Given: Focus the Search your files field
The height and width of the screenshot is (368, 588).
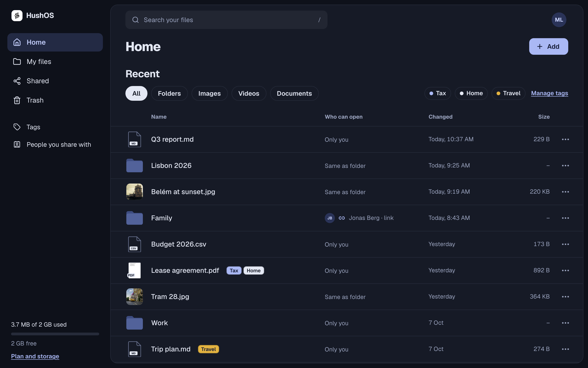Looking at the screenshot, I should pos(226,20).
